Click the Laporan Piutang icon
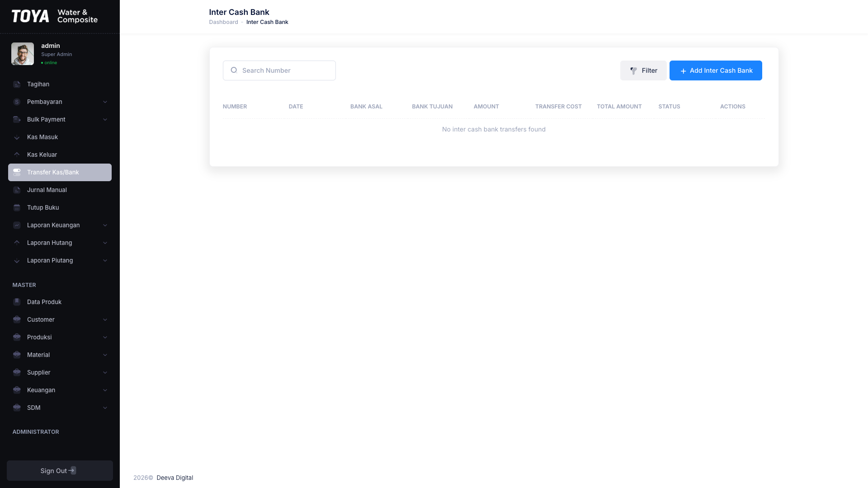Screen dimensions: 868x488 (17, 261)
